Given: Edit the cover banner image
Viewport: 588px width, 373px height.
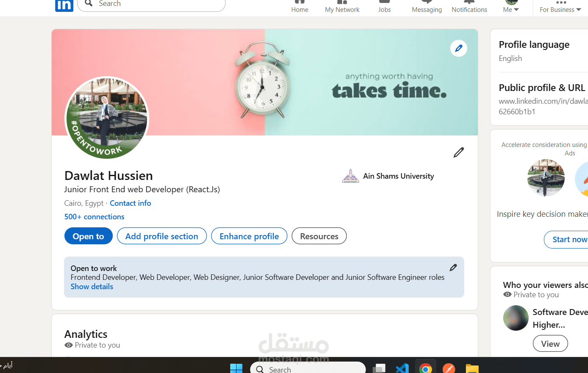Looking at the screenshot, I should (459, 48).
